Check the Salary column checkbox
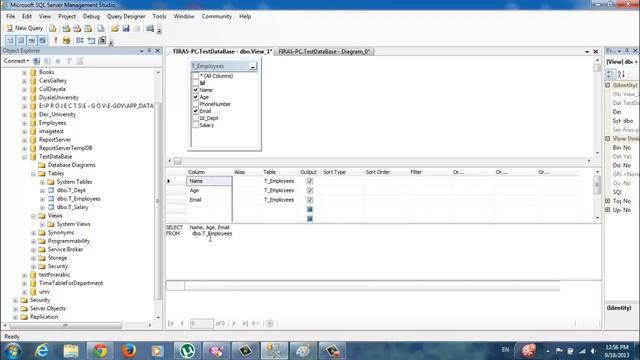 point(196,125)
